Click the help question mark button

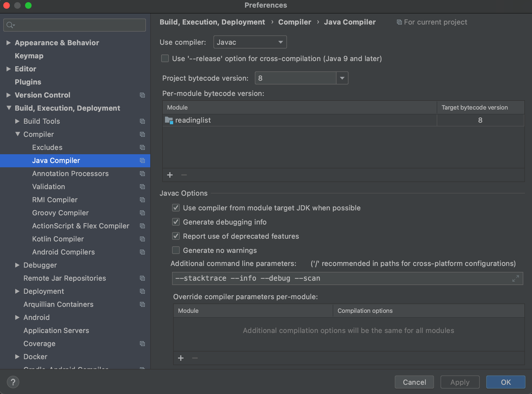[x=13, y=382]
